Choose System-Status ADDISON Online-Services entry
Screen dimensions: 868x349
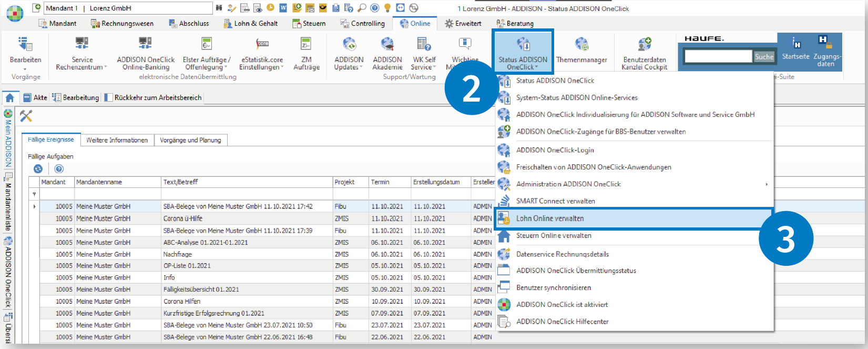[x=634, y=98]
